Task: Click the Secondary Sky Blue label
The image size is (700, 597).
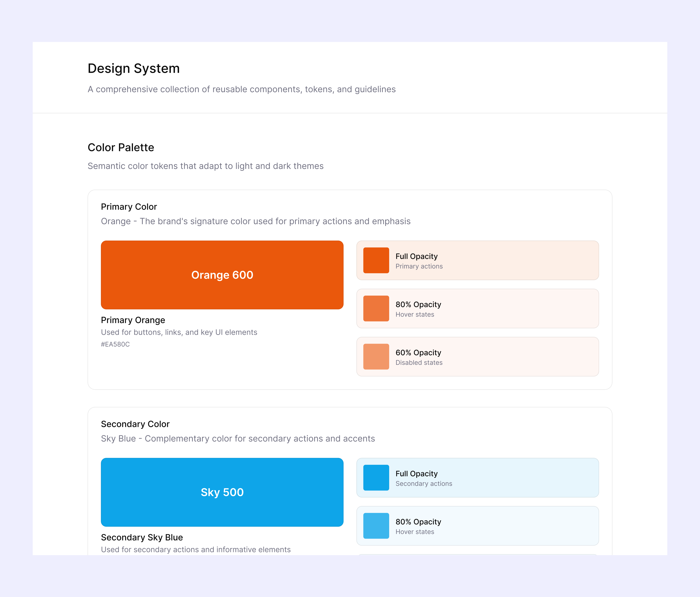Action: 142,537
